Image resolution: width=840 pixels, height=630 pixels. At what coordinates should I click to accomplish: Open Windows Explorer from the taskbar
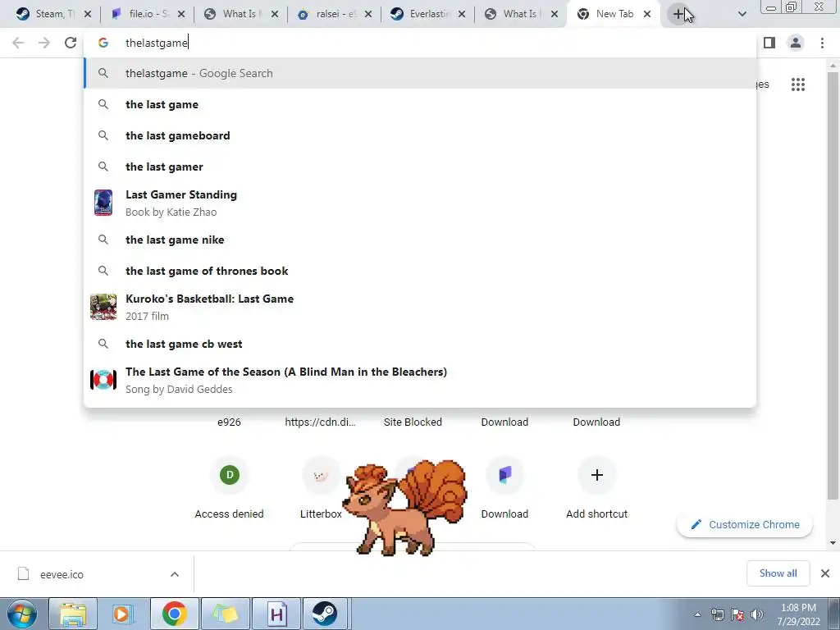73,614
